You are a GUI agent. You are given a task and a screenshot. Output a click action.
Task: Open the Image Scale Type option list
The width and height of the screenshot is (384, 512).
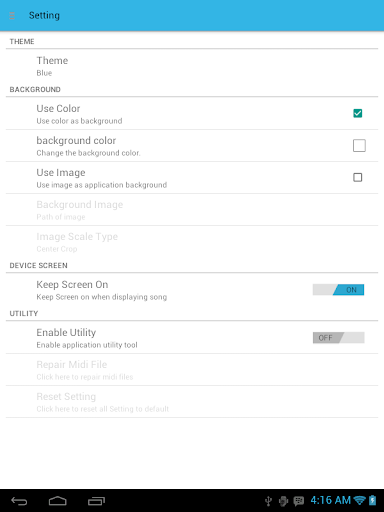click(x=192, y=242)
